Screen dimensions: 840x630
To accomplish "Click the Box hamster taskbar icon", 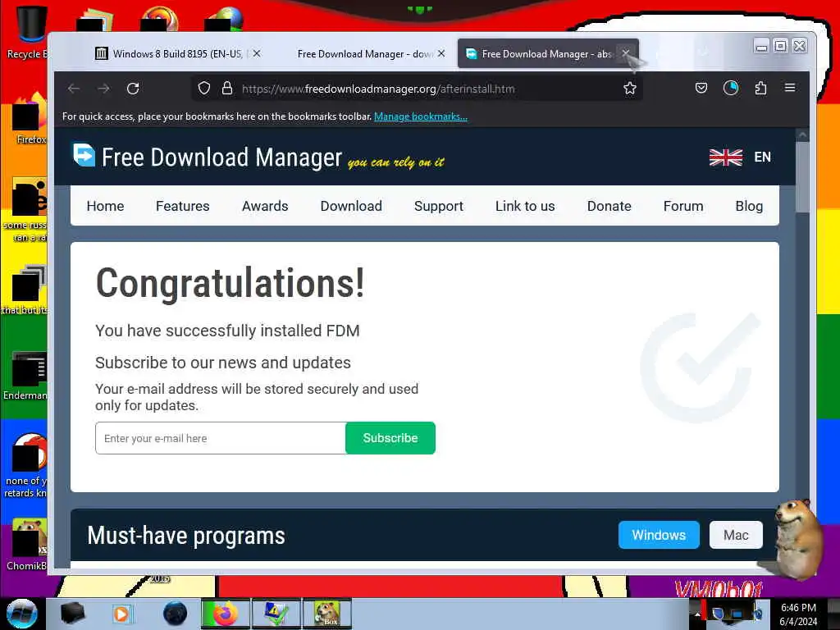I will pyautogui.click(x=327, y=614).
